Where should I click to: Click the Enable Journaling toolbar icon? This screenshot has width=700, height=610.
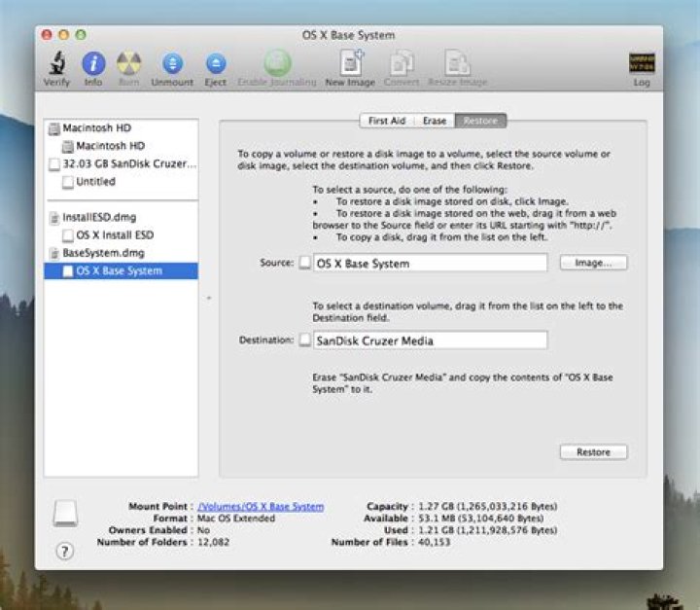click(x=277, y=63)
